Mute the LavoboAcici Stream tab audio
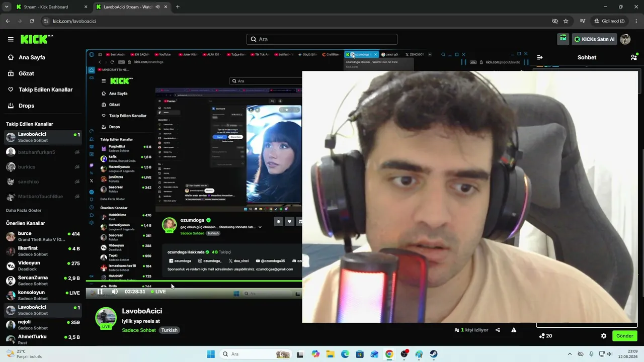Image resolution: width=644 pixels, height=362 pixels. point(158,7)
